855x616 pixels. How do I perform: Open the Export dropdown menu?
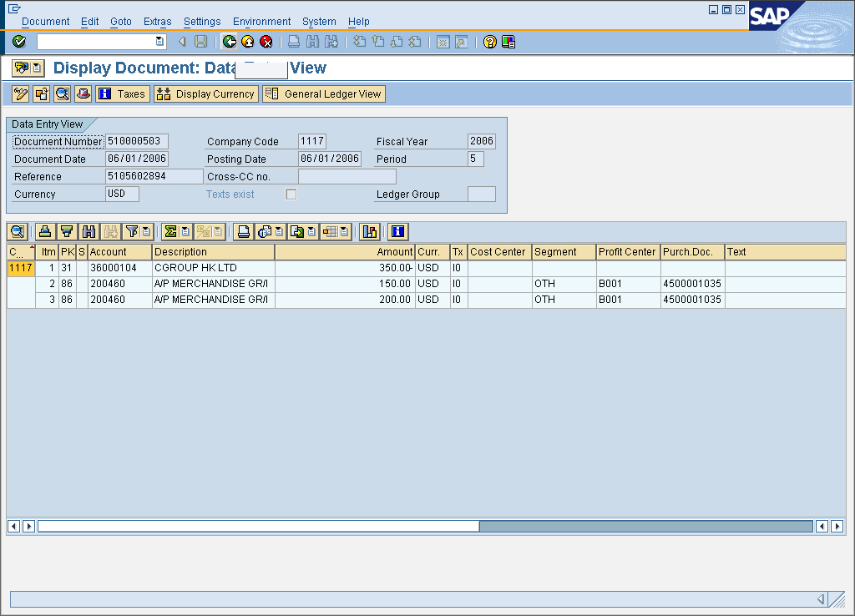point(311,232)
